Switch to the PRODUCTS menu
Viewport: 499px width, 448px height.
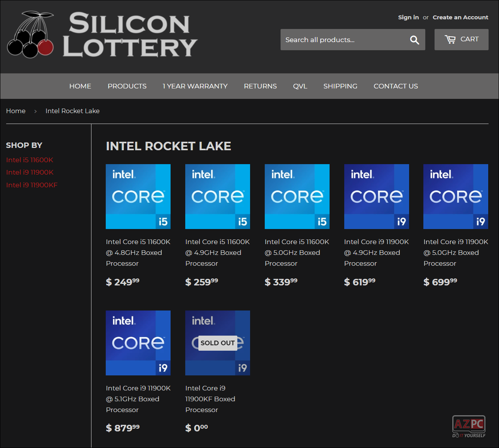coord(127,86)
